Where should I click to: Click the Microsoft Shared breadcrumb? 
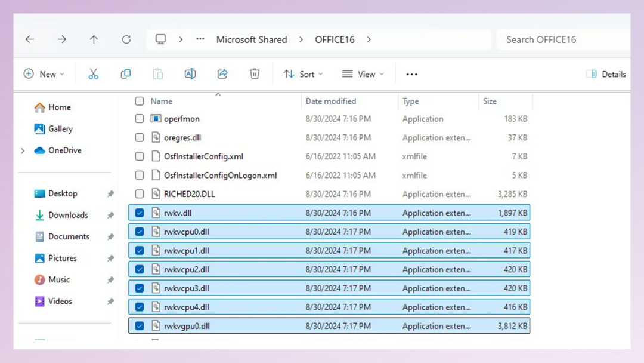click(252, 39)
